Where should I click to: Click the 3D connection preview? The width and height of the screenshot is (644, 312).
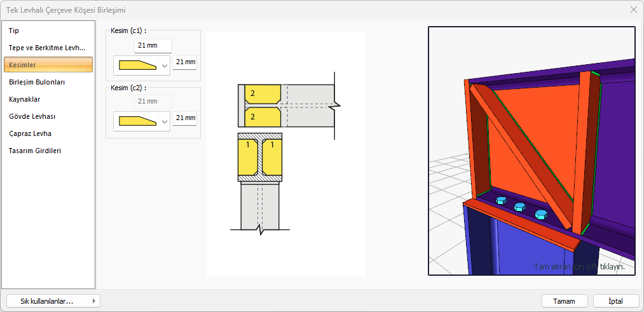click(x=532, y=151)
